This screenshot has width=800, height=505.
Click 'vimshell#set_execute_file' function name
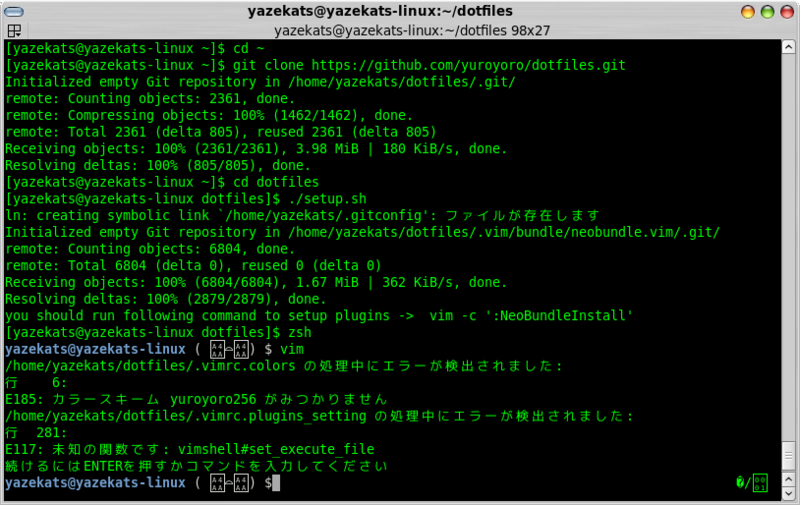click(x=276, y=449)
